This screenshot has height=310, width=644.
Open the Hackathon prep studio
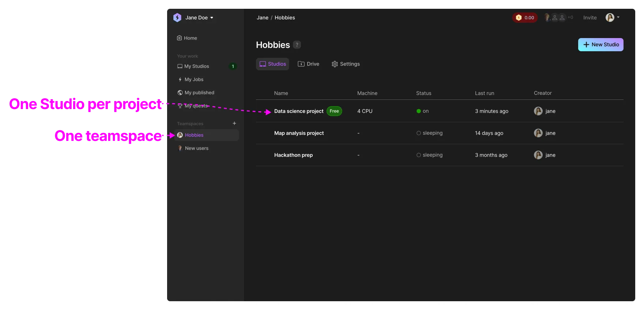point(293,155)
